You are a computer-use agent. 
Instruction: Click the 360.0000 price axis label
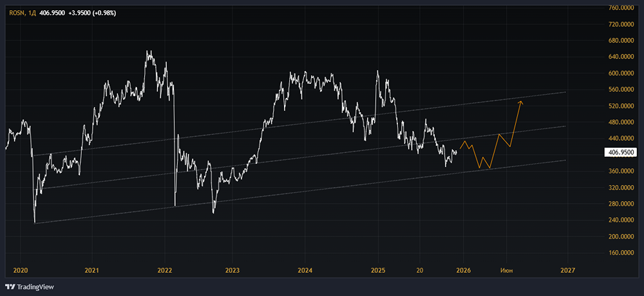coord(620,171)
